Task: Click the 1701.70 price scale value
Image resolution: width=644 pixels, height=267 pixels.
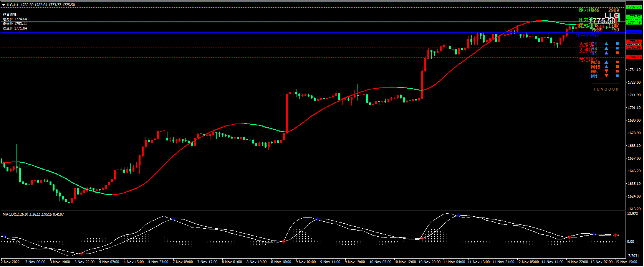Action: click(634, 108)
